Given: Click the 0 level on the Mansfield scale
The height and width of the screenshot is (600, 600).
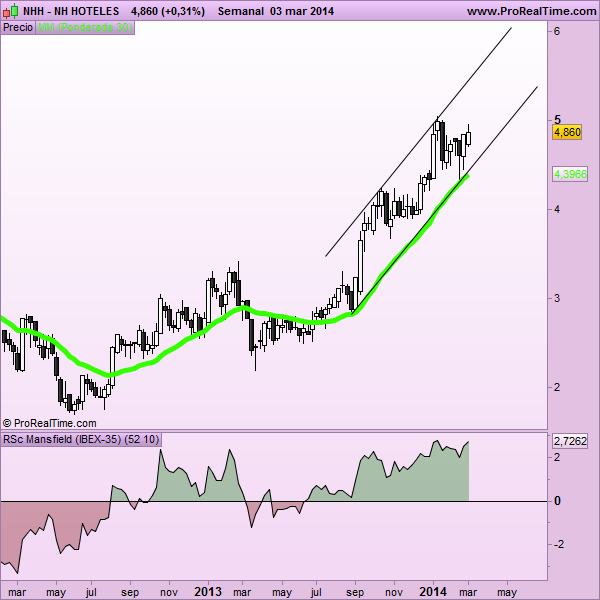Looking at the screenshot, I should [x=557, y=501].
